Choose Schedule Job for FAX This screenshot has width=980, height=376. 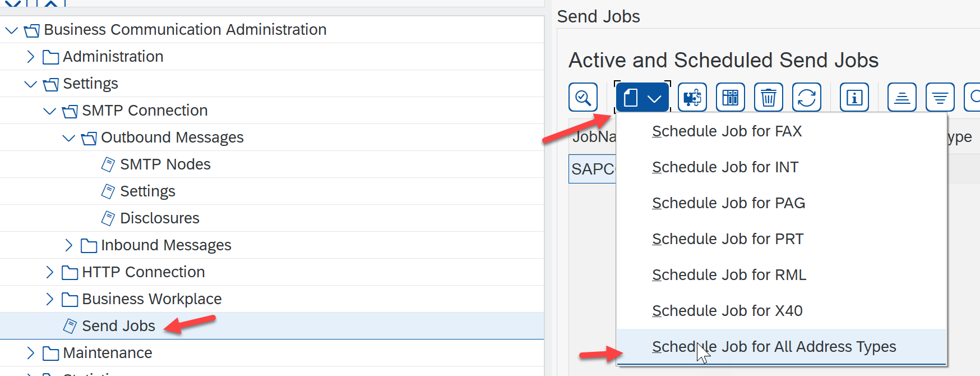point(782,131)
